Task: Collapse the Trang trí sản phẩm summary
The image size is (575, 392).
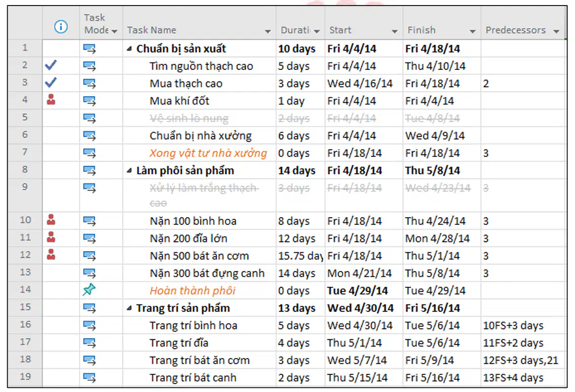Action: [x=129, y=308]
